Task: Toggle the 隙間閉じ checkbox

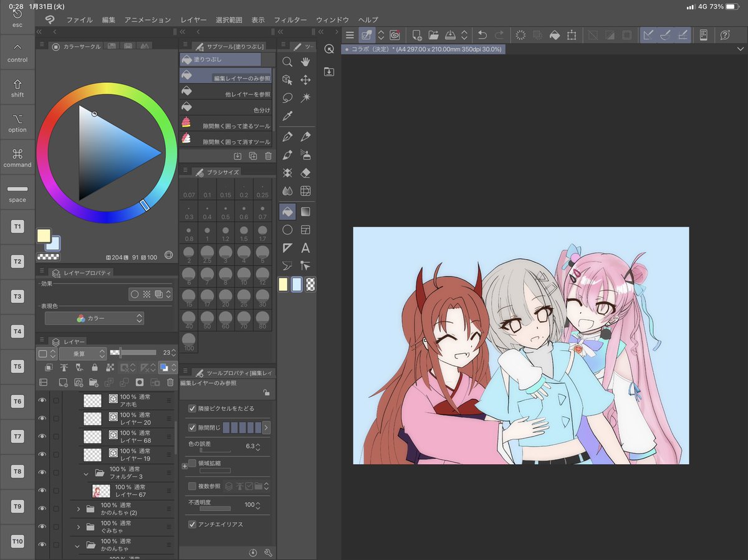Action: pyautogui.click(x=192, y=428)
